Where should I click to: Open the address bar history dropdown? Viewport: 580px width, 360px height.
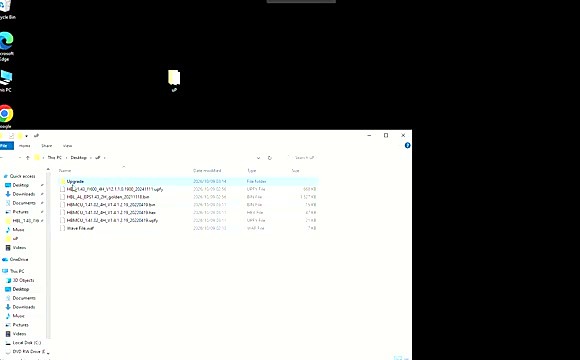click(x=258, y=158)
